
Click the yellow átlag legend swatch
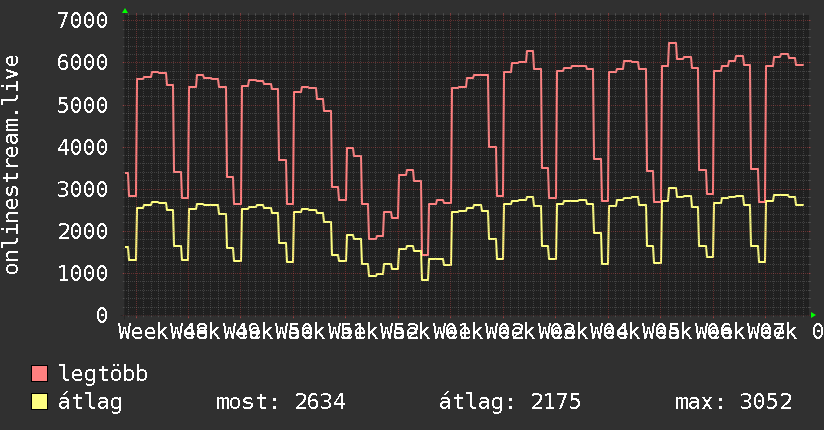coord(39,402)
